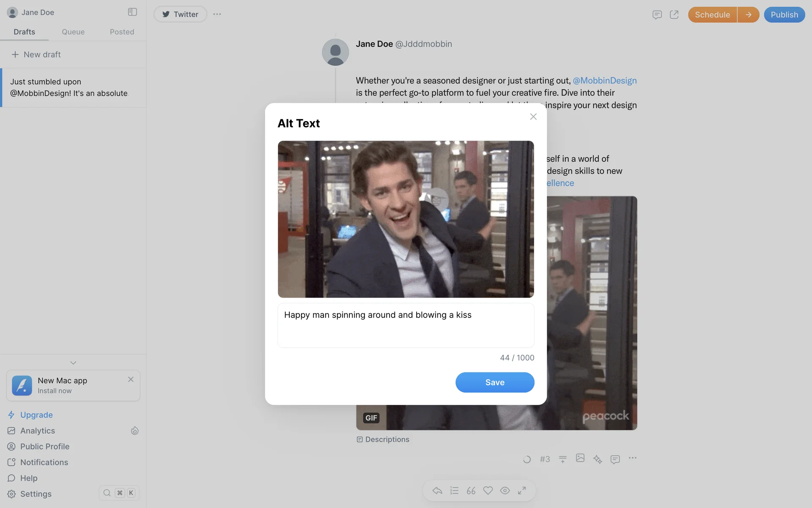The image size is (812, 508).
Task: Click the quote icon in bottom toolbar
Action: (x=471, y=491)
